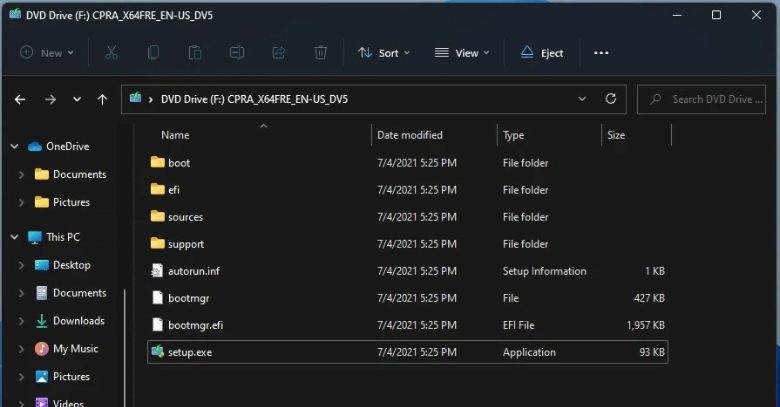Collapse the OneDrive tree node
The image size is (780, 407).
tap(14, 146)
